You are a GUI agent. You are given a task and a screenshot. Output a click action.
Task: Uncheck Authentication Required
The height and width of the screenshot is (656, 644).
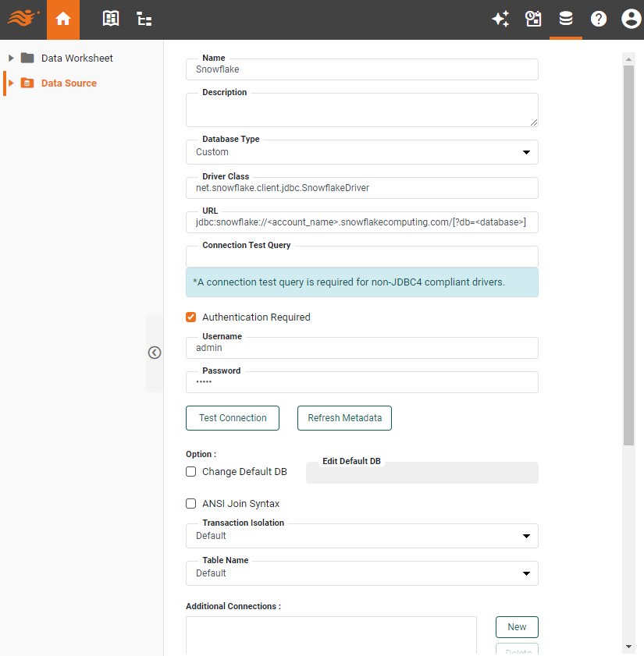point(190,317)
